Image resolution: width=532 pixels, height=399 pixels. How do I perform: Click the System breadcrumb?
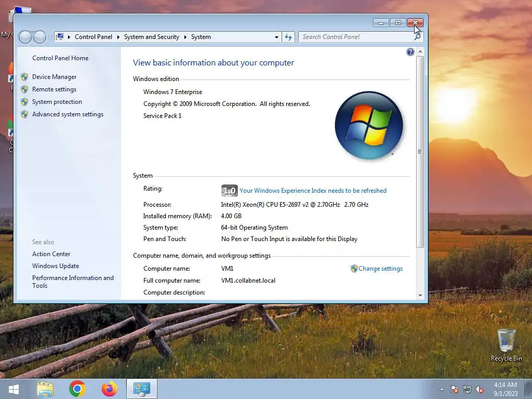pyautogui.click(x=201, y=37)
